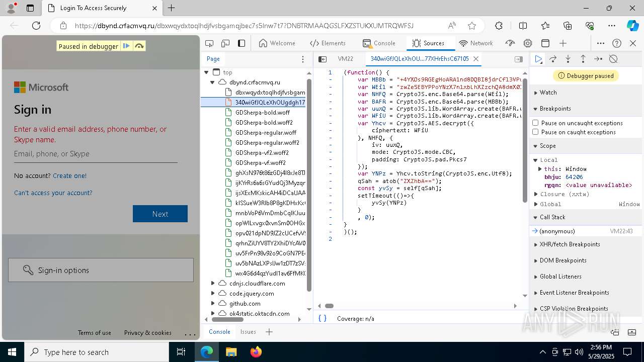Screen dimensions: 644x362
Task: Add more tools with plus icon
Action: (x=563, y=43)
